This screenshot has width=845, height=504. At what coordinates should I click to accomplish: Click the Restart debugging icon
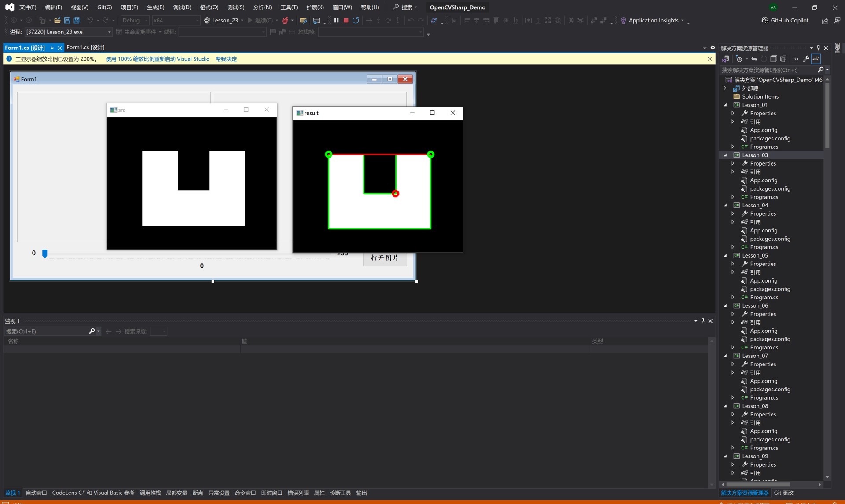(356, 20)
